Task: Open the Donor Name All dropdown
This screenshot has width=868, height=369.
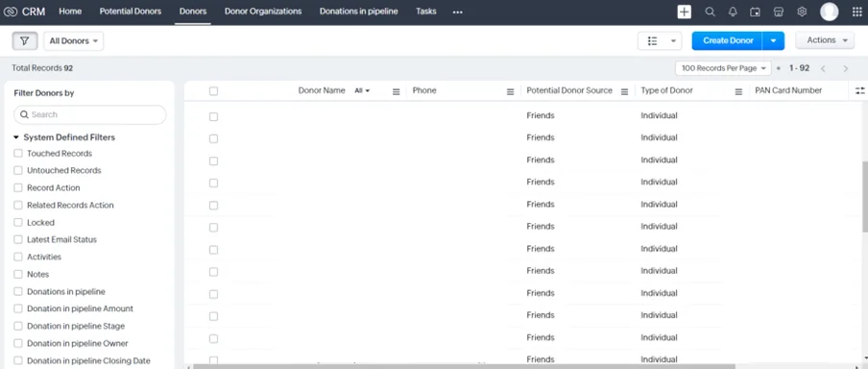Action: coord(362,91)
